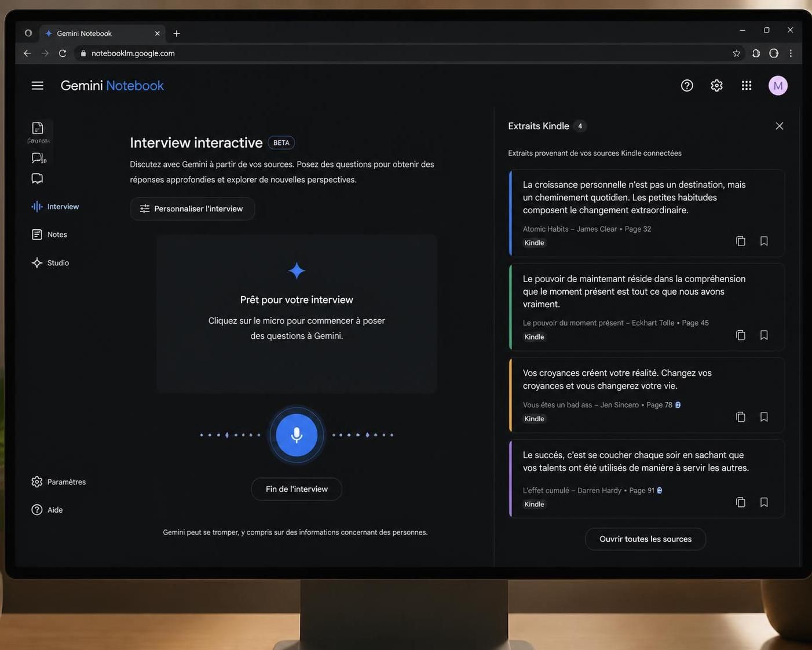Screen dimensions: 812x650
Task: Click the extract count badge showing 4
Action: pyautogui.click(x=580, y=126)
